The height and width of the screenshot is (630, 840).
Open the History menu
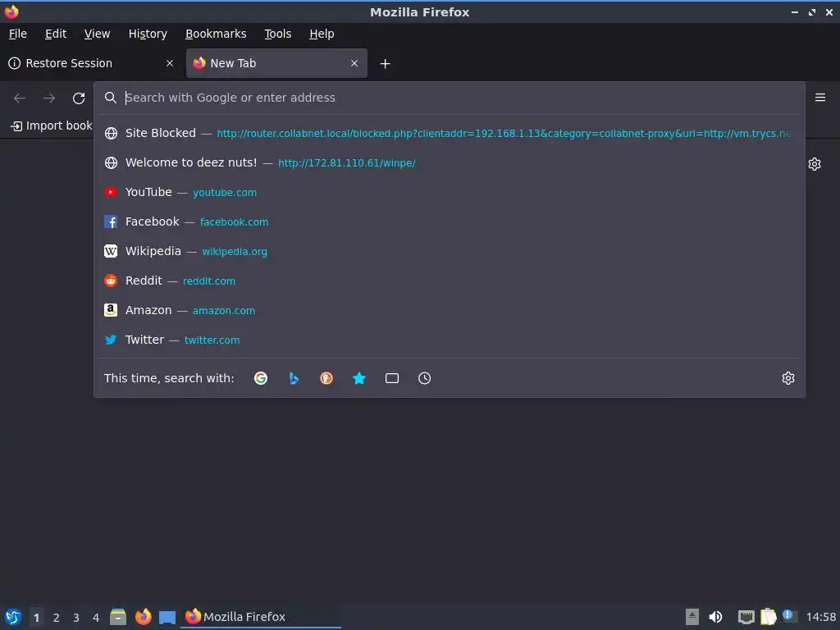coord(148,34)
